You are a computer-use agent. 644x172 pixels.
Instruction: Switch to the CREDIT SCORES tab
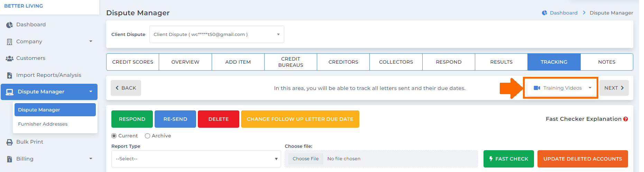pyautogui.click(x=133, y=62)
